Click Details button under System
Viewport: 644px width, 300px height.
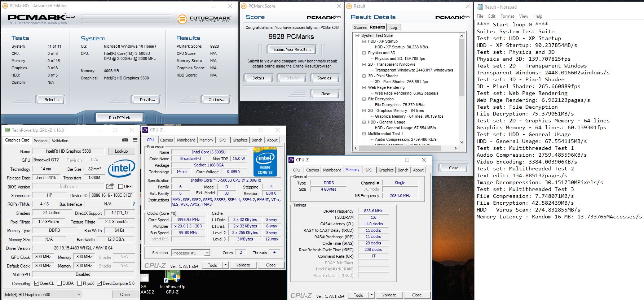[x=147, y=100]
